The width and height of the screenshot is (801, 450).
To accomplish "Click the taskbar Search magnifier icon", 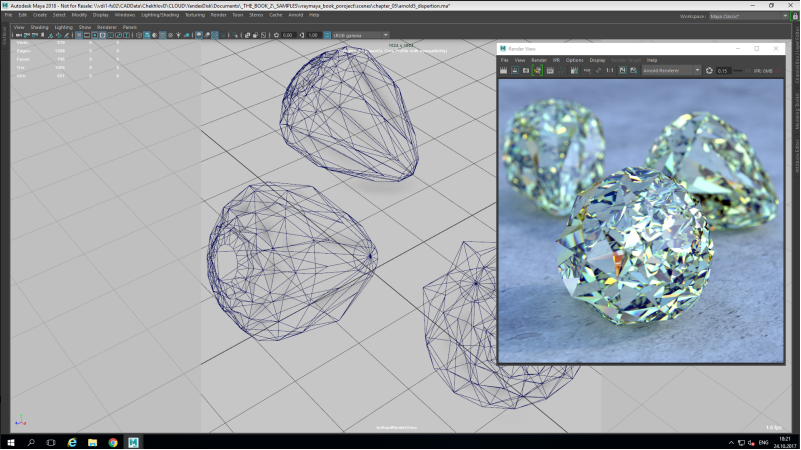I will coord(31,442).
